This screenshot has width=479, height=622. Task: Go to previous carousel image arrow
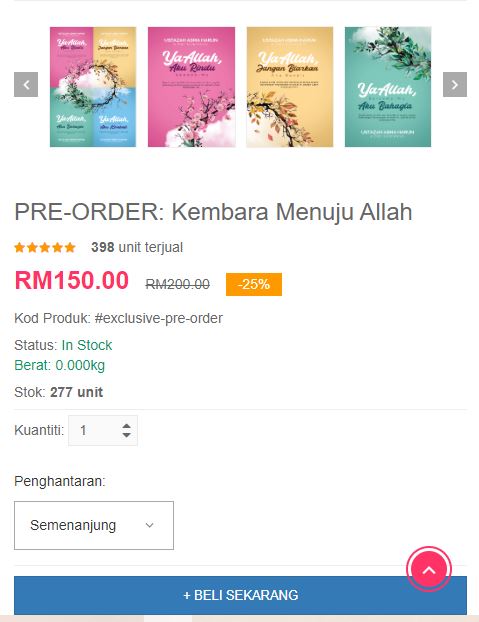coord(26,84)
